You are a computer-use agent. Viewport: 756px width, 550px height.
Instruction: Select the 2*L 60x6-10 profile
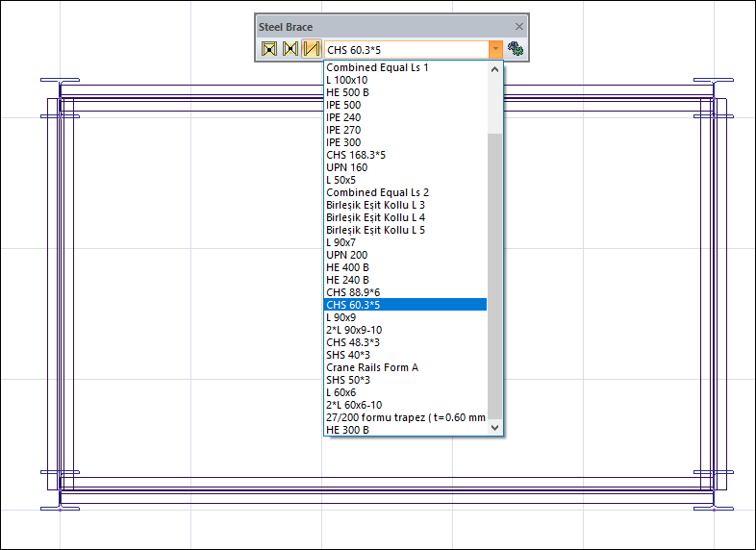354,405
